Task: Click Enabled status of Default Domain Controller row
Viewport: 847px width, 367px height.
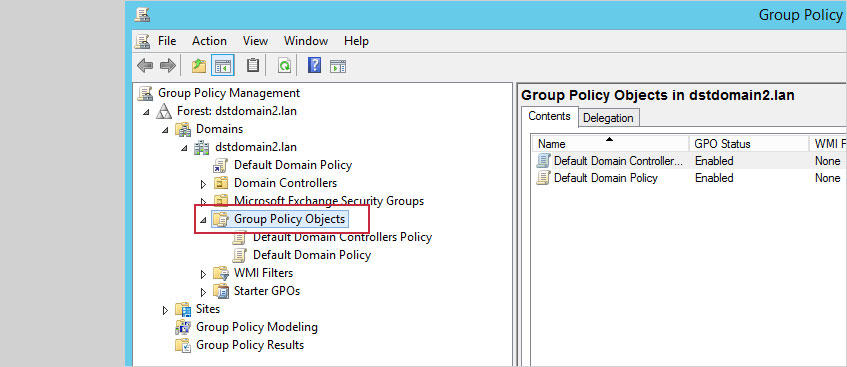Action: point(714,161)
